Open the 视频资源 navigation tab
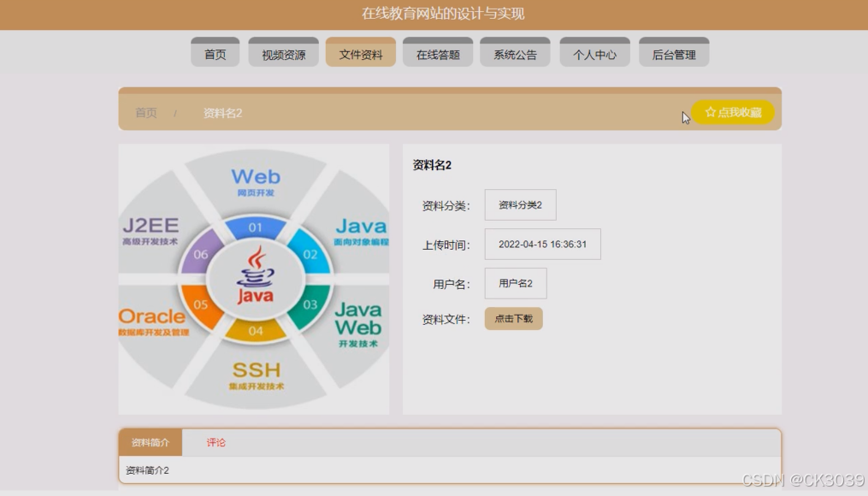The image size is (868, 496). [x=283, y=52]
